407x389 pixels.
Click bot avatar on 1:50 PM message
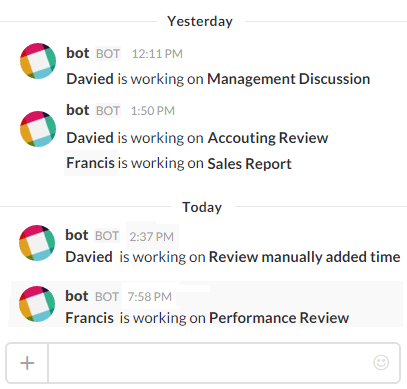pos(38,129)
